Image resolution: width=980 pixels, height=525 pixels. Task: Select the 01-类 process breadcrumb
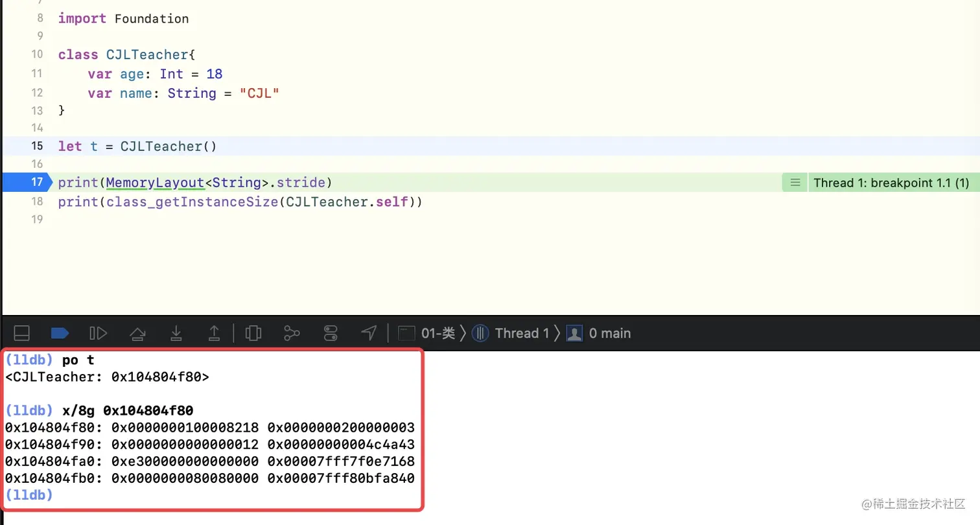[427, 333]
